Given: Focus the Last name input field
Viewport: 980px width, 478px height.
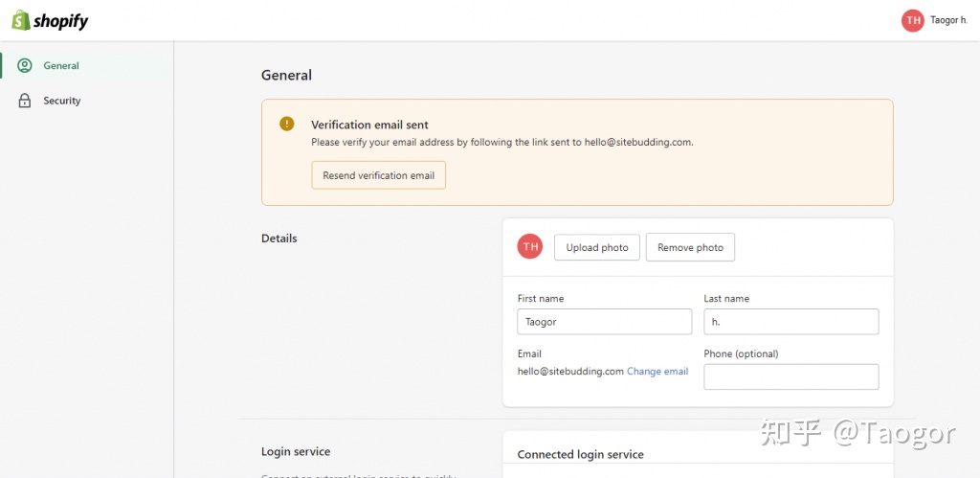Looking at the screenshot, I should pyautogui.click(x=791, y=322).
